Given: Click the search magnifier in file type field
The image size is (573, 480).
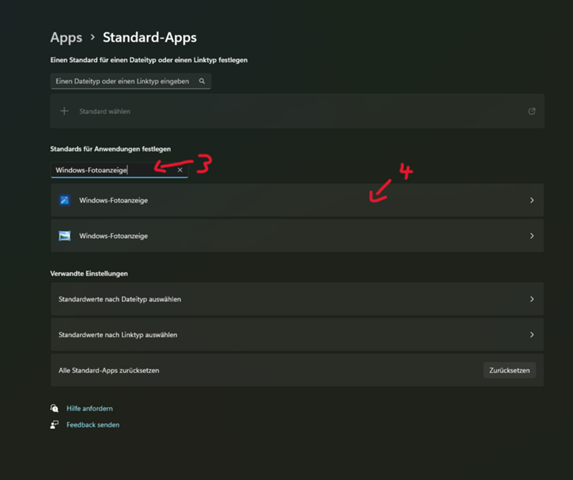Looking at the screenshot, I should [x=202, y=81].
